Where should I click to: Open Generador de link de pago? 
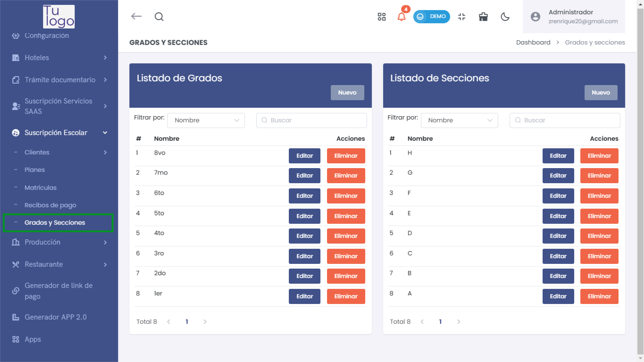58,291
